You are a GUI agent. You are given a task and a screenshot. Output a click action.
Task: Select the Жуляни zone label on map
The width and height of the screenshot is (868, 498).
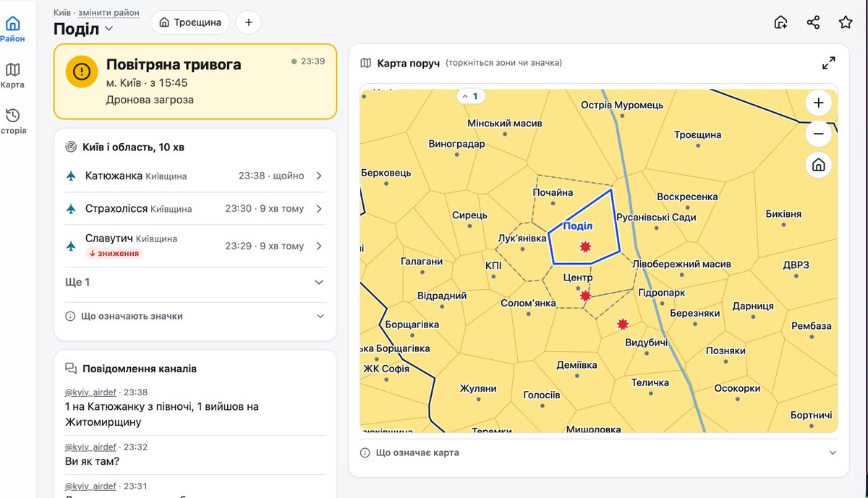tap(478, 389)
